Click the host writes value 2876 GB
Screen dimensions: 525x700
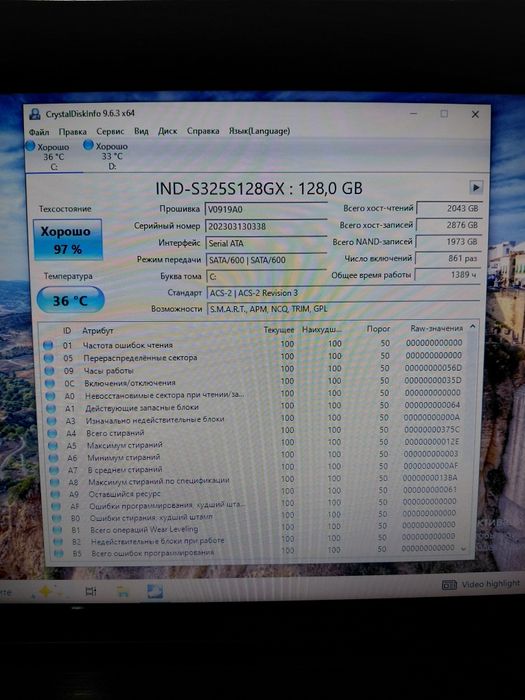tap(449, 225)
